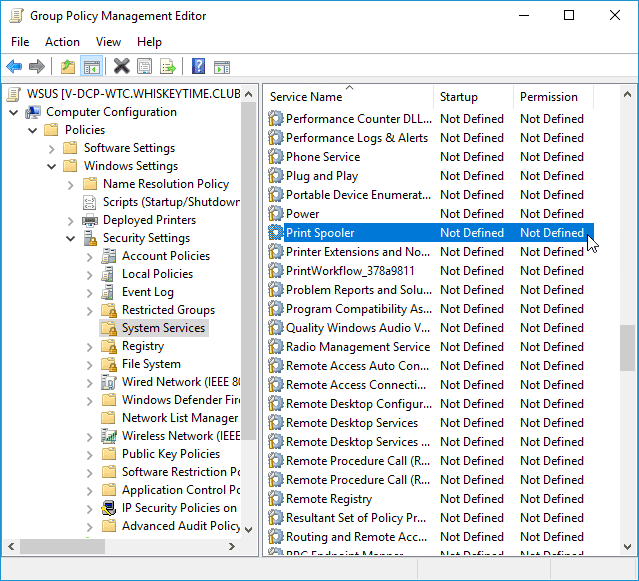Click the Forward arrow toolbar icon
This screenshot has height=581, width=639.
click(37, 66)
